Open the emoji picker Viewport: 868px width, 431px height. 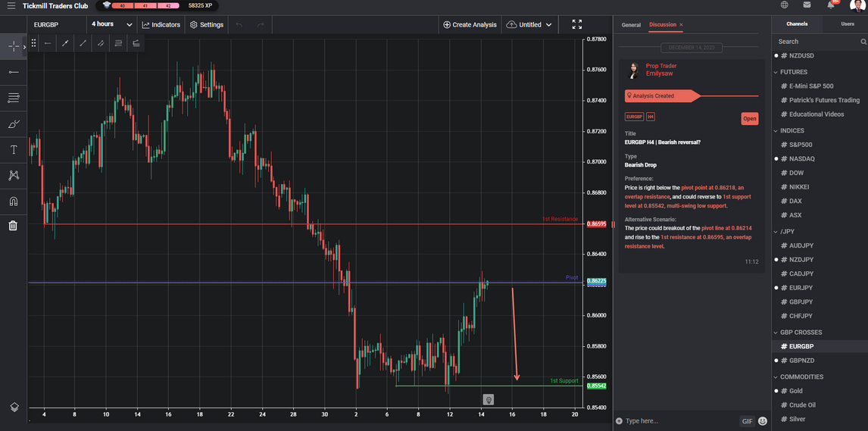(x=763, y=421)
